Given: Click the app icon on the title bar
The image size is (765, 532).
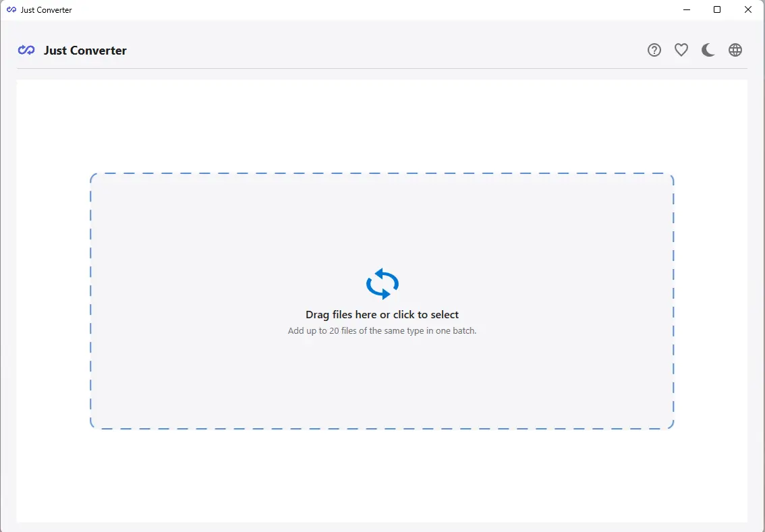Looking at the screenshot, I should click(x=11, y=9).
